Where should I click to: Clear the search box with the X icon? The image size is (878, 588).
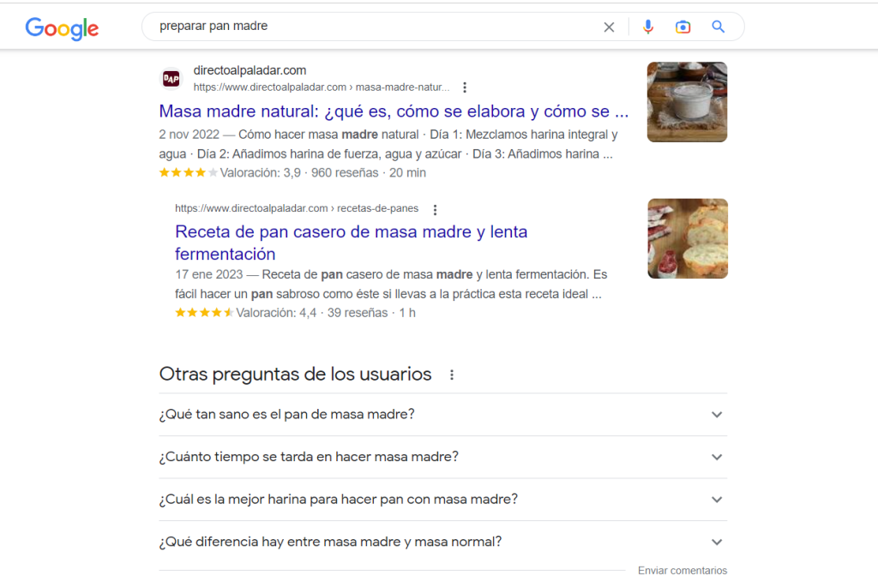(x=610, y=27)
